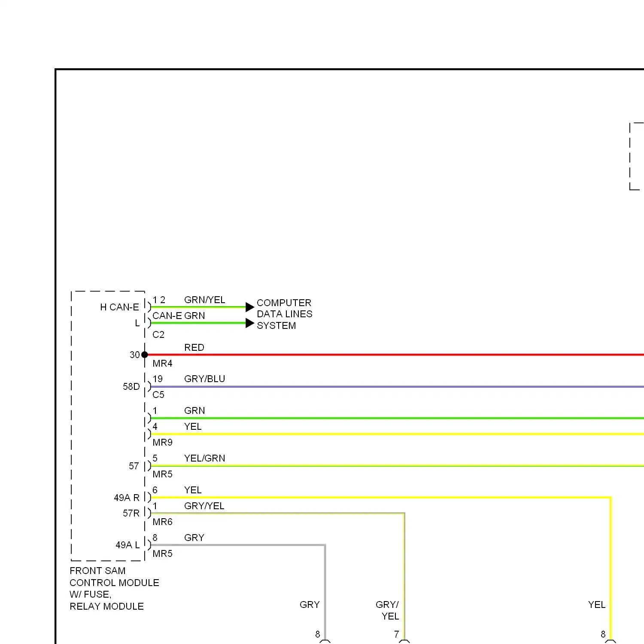This screenshot has height=644, width=644.
Task: Select the COMPUTER DATA LINES SYSTEM text
Action: 284,314
